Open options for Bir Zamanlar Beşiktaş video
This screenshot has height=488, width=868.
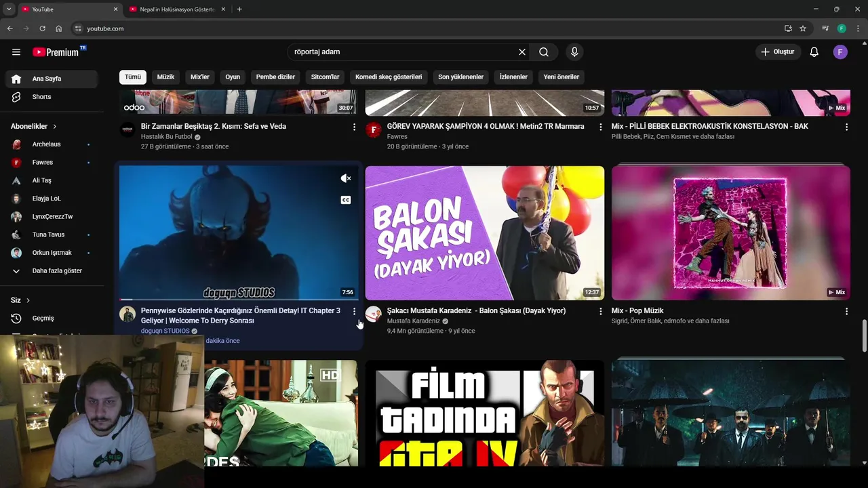pos(354,127)
